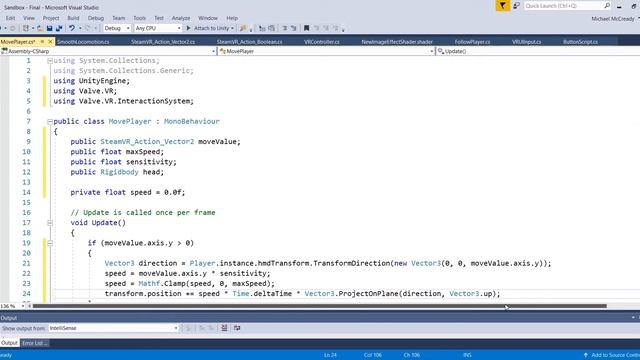Click the Quick Launch search magnifier
640x360 pixels.
coord(607,6)
